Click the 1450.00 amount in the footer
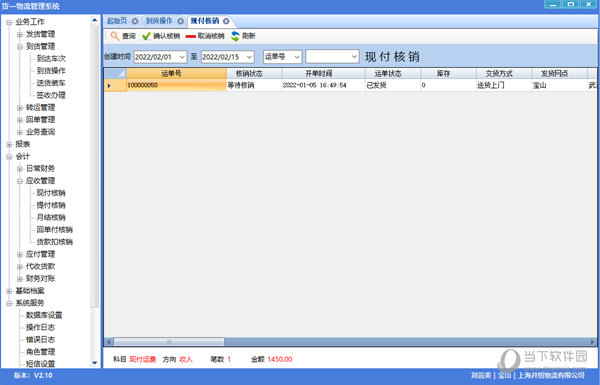The image size is (600, 385). (x=280, y=359)
